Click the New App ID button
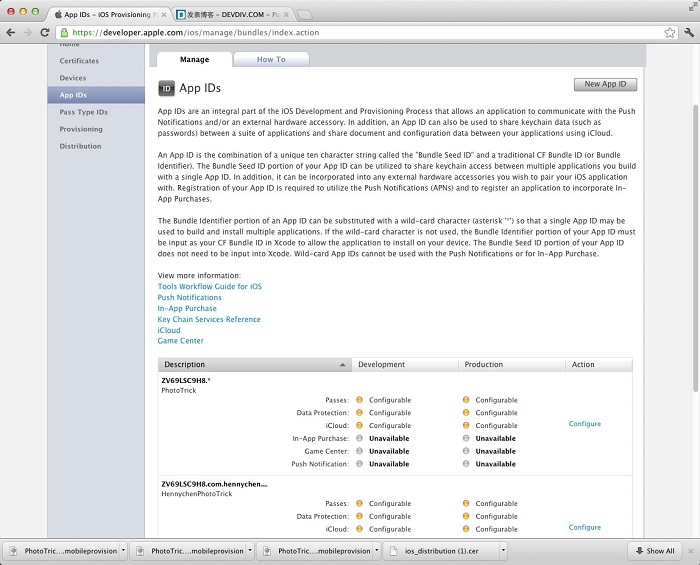This screenshot has width=700, height=565. tap(605, 84)
